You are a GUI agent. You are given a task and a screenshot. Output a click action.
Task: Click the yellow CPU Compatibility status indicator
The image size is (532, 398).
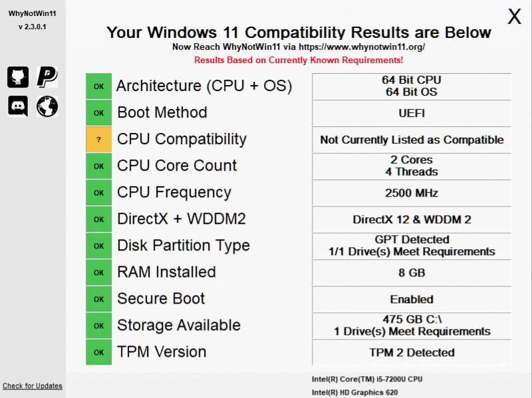(98, 140)
